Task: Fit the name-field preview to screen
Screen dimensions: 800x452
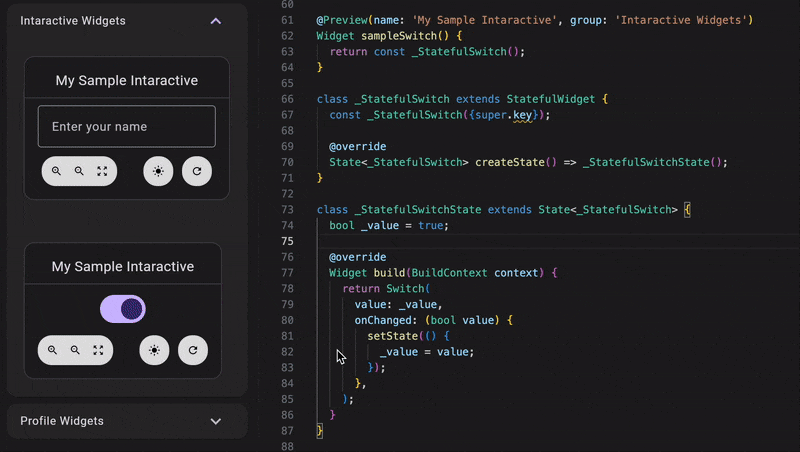Action: [x=102, y=171]
